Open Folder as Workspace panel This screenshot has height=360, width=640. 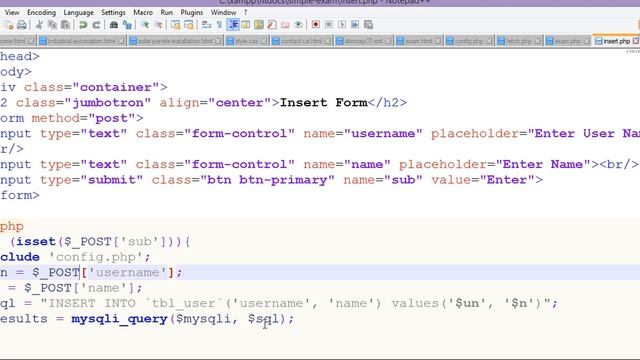[x=285, y=25]
